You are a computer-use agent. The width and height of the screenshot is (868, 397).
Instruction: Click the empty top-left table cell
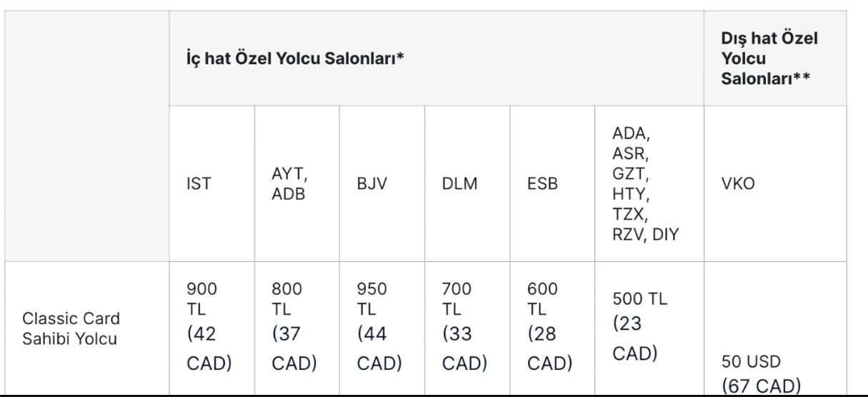[x=84, y=136]
